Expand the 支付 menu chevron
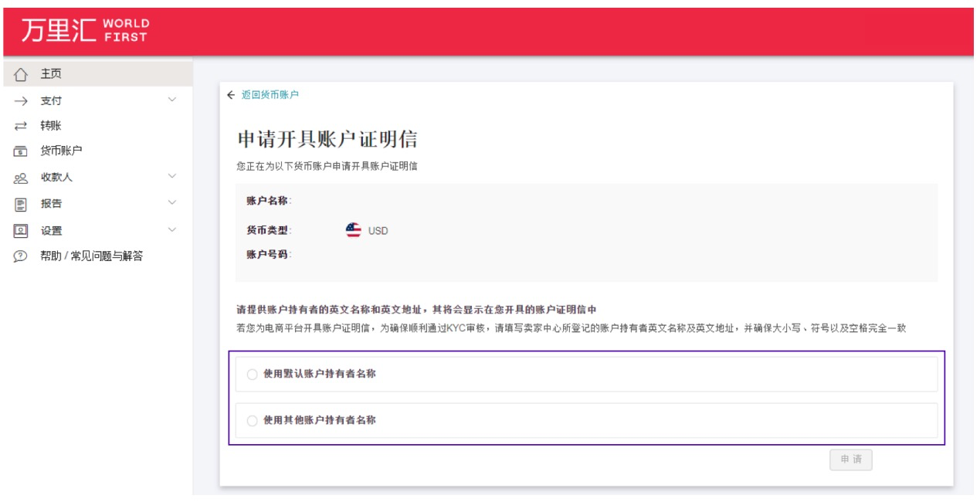980x502 pixels. [x=172, y=100]
